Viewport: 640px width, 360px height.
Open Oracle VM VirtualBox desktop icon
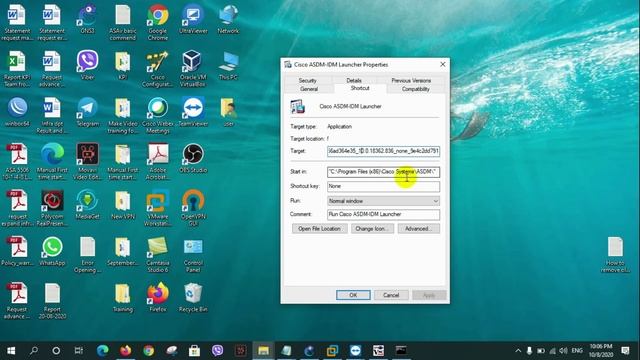tap(193, 69)
